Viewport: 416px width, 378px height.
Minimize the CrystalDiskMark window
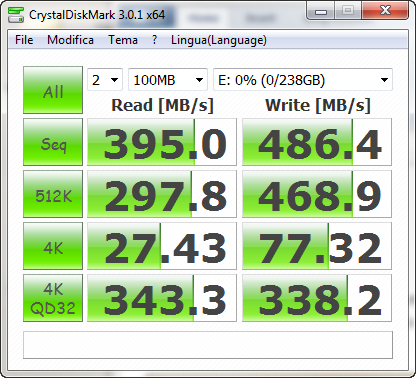(x=321, y=12)
